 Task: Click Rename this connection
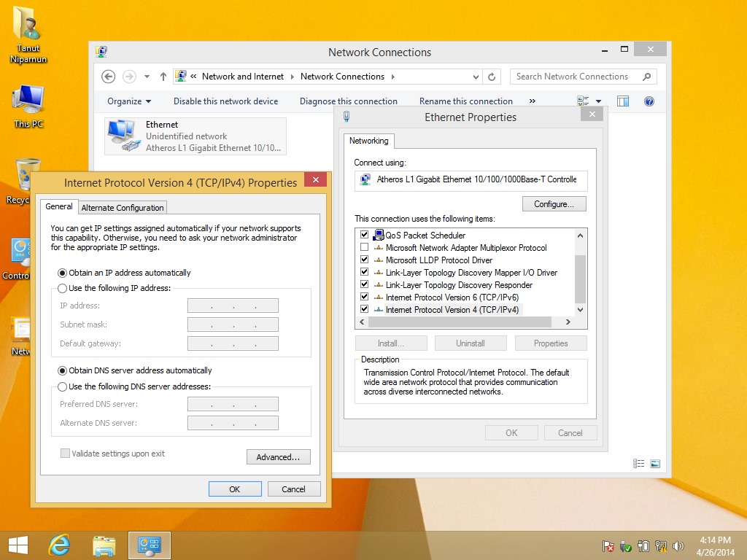click(x=466, y=101)
